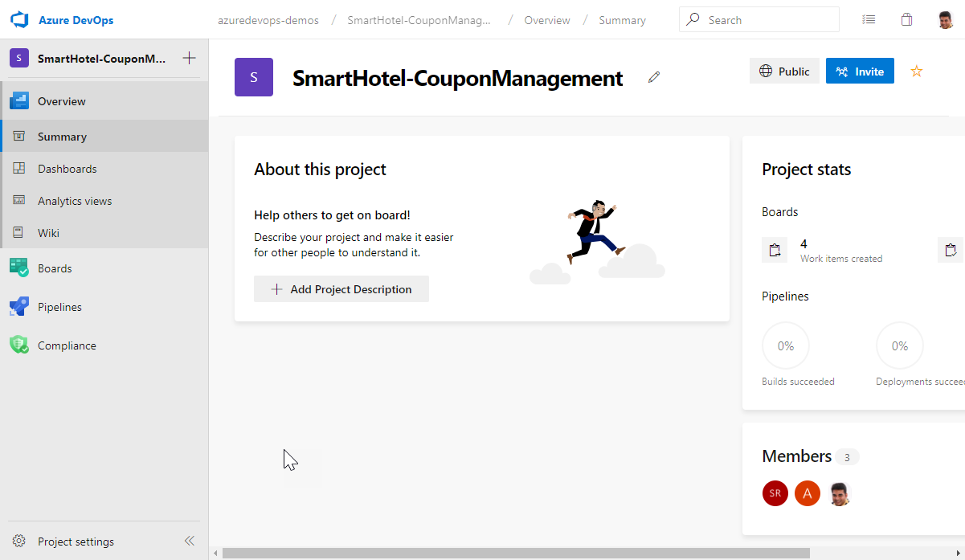Click into the Search box
The image size is (965, 560).
click(759, 20)
